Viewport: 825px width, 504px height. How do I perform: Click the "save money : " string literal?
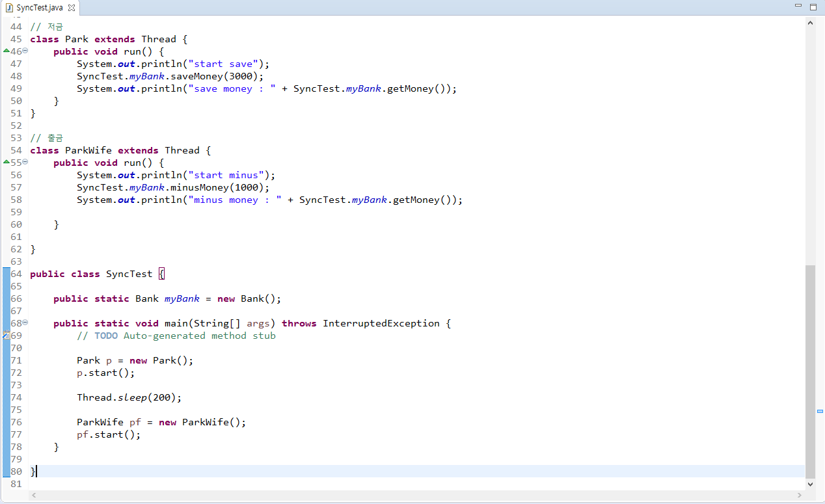tap(232, 88)
